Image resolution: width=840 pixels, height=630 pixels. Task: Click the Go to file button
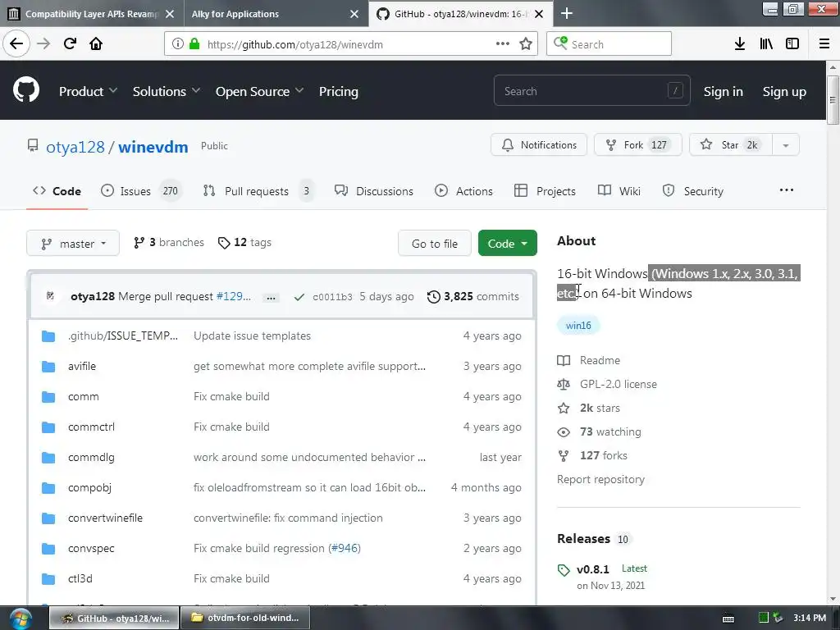(435, 244)
